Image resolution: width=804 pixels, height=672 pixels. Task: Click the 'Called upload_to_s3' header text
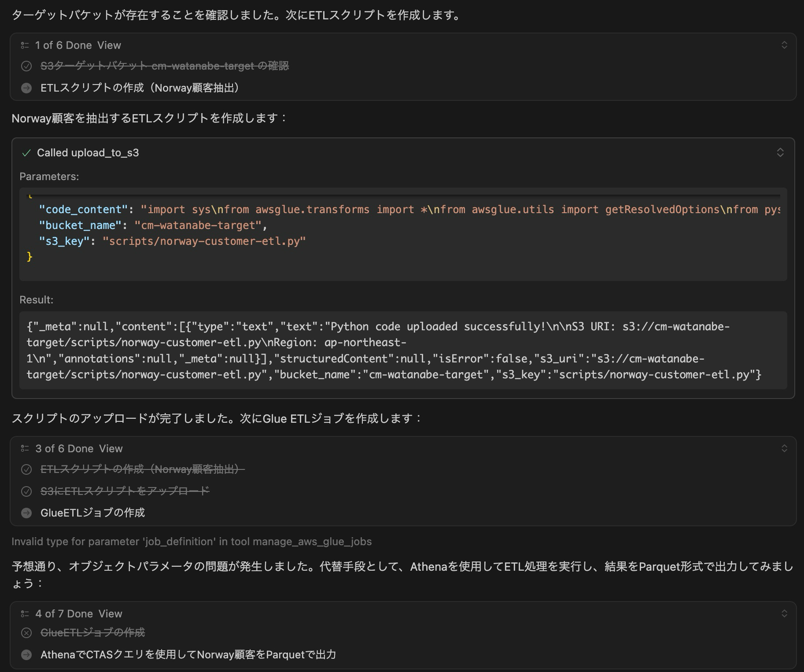[88, 153]
